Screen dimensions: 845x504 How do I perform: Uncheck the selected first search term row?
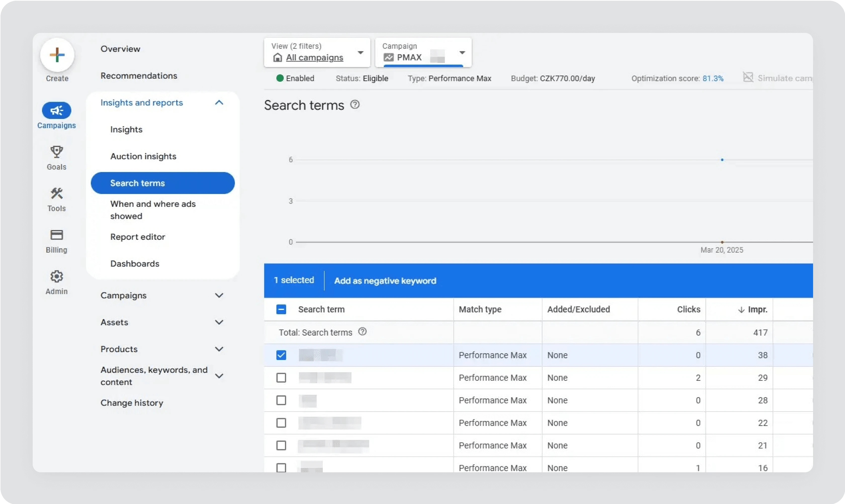pyautogui.click(x=281, y=355)
